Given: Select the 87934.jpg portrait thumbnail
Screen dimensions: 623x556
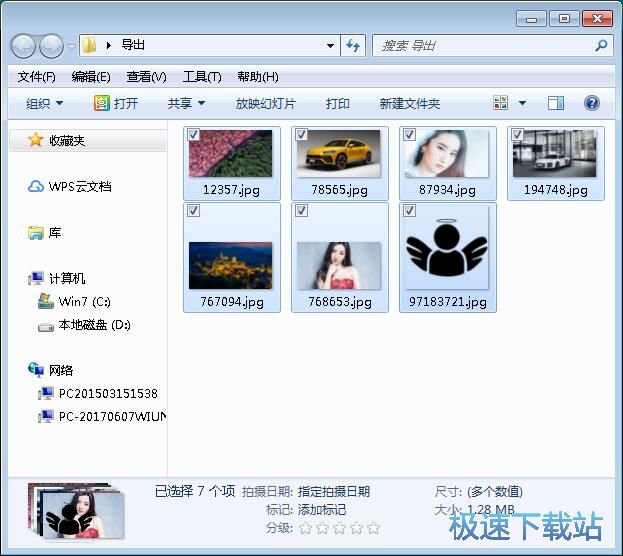Looking at the screenshot, I should click(x=447, y=154).
